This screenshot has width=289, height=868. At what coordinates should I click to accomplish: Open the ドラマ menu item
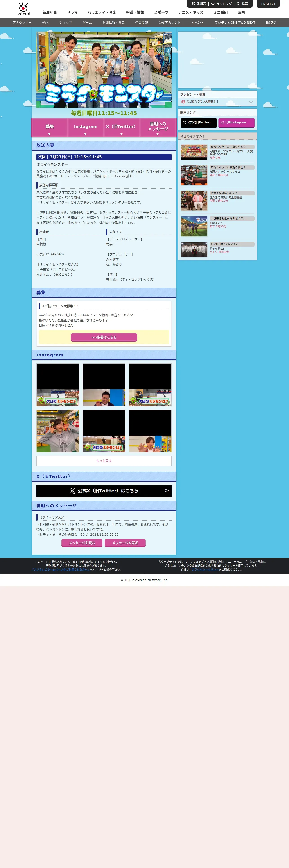[x=72, y=12]
